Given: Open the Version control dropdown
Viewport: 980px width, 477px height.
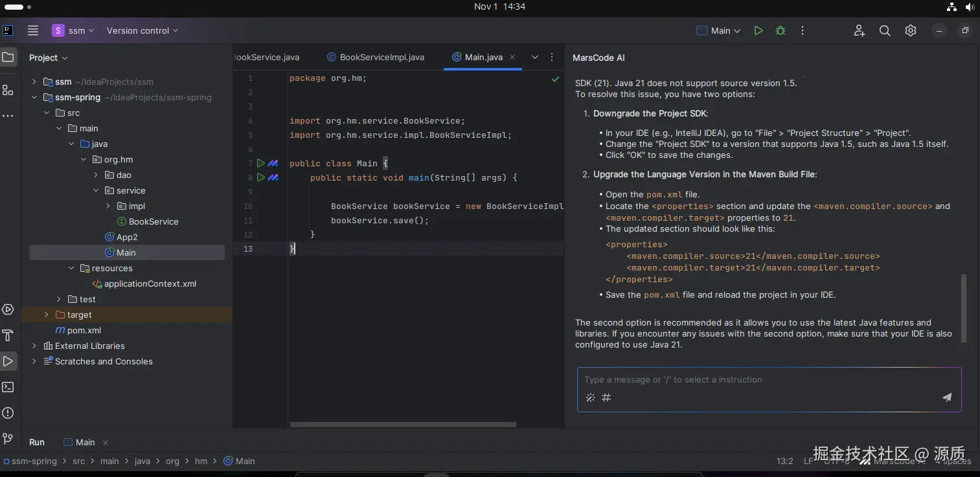Looking at the screenshot, I should [142, 30].
